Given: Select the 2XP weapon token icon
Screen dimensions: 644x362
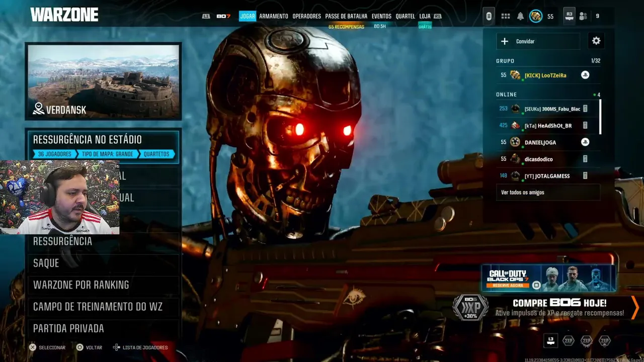Looking at the screenshot, I should tap(587, 341).
